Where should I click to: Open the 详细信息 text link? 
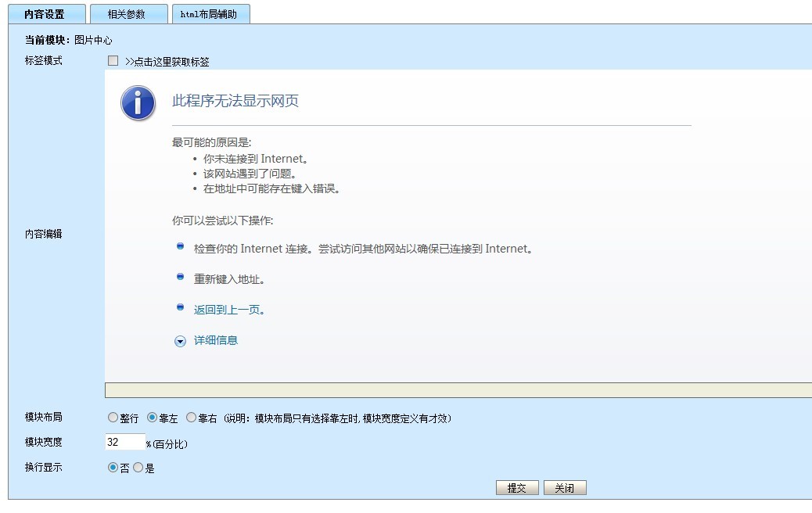pyautogui.click(x=216, y=340)
